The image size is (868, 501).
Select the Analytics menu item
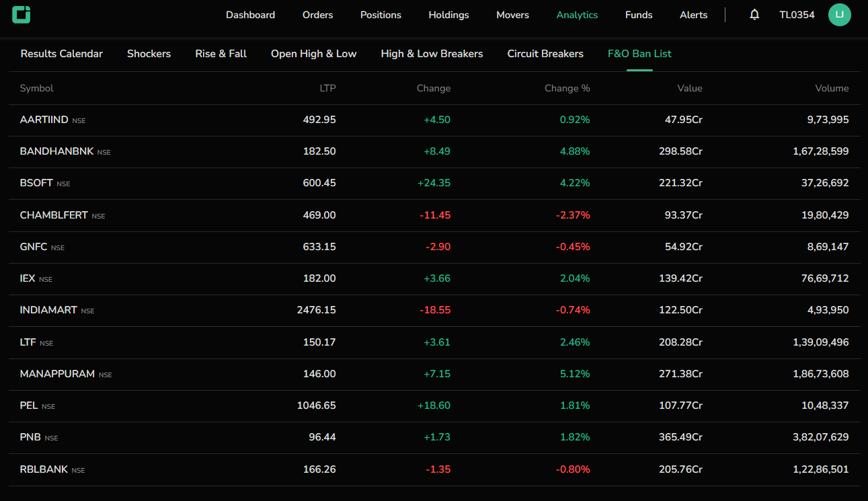pyautogui.click(x=577, y=15)
